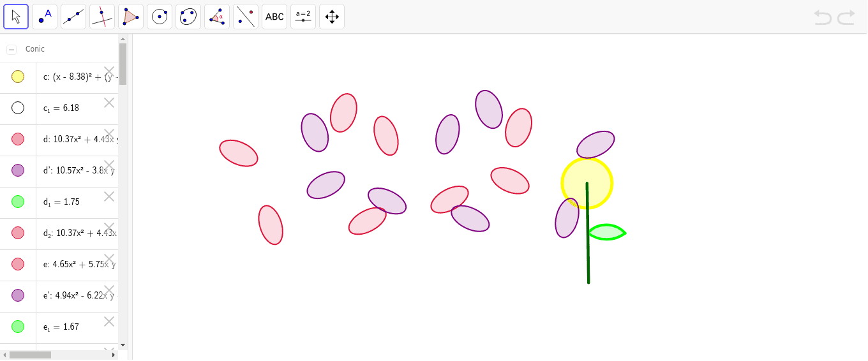The height and width of the screenshot is (361, 868).
Task: Delete the conic e row
Action: coord(109,259)
